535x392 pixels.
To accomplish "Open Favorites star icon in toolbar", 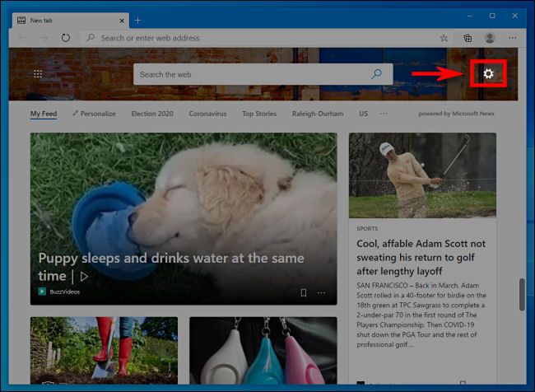I will pos(444,38).
